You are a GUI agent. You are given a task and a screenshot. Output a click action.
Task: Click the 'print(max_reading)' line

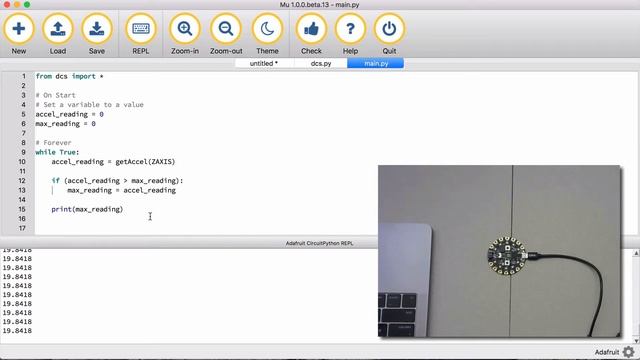87,209
